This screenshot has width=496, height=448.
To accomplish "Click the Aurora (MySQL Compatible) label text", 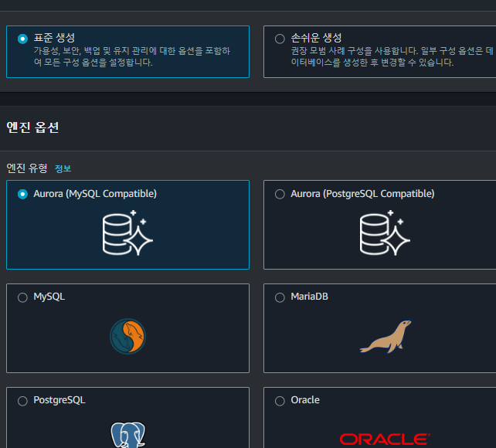I will [95, 194].
